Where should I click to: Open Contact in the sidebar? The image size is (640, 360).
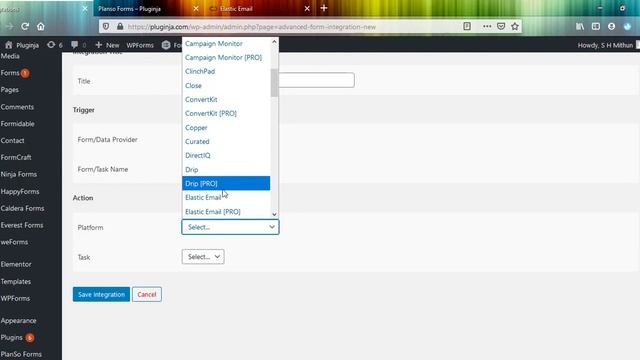tap(13, 140)
